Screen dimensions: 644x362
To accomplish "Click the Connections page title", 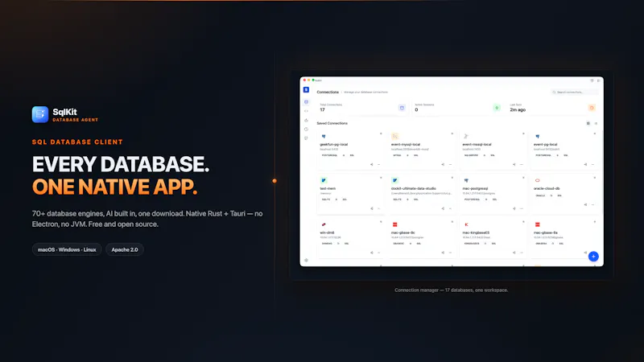I will point(328,92).
